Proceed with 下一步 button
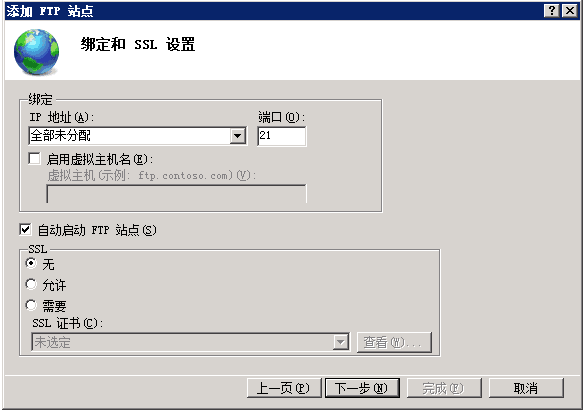Viewport: 584px width, 412px height. 362,388
